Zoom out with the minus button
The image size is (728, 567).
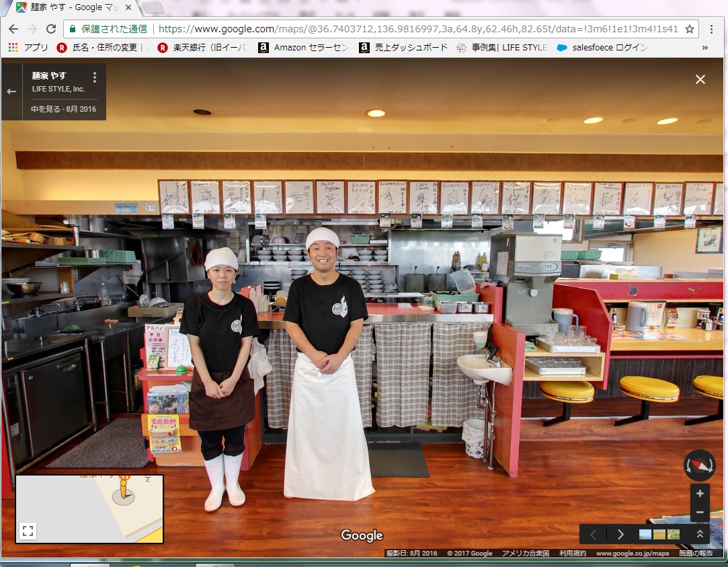pyautogui.click(x=700, y=513)
